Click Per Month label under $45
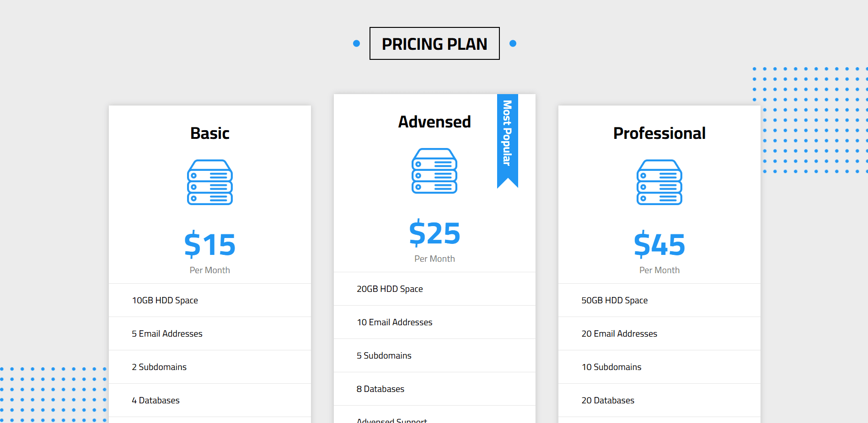The width and height of the screenshot is (868, 423). coord(659,270)
